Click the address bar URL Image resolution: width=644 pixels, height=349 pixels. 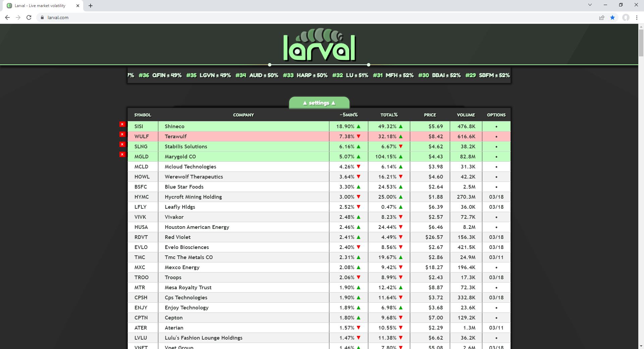click(x=58, y=17)
